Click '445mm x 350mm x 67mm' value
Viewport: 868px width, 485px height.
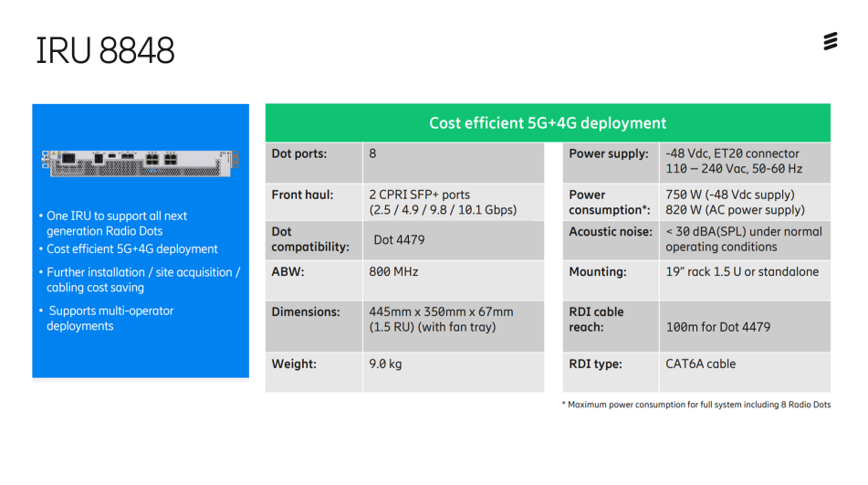click(x=441, y=311)
